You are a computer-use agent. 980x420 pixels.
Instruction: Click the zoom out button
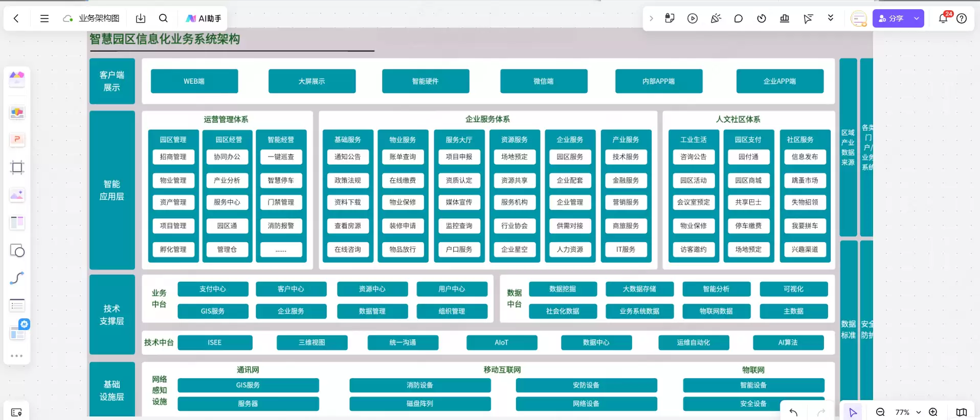coord(880,412)
